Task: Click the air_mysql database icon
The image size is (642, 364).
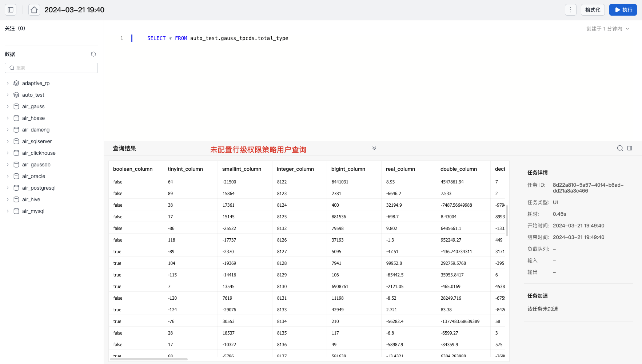Action: click(16, 211)
